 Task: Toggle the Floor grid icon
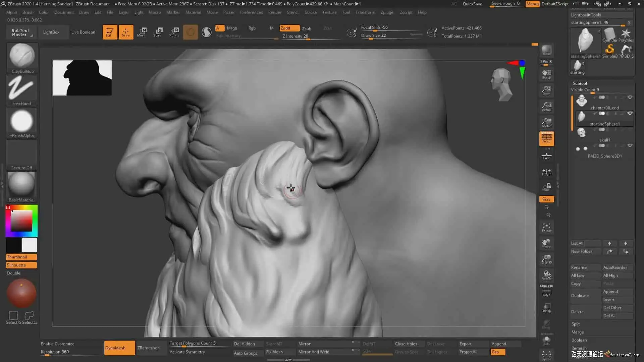tap(546, 156)
